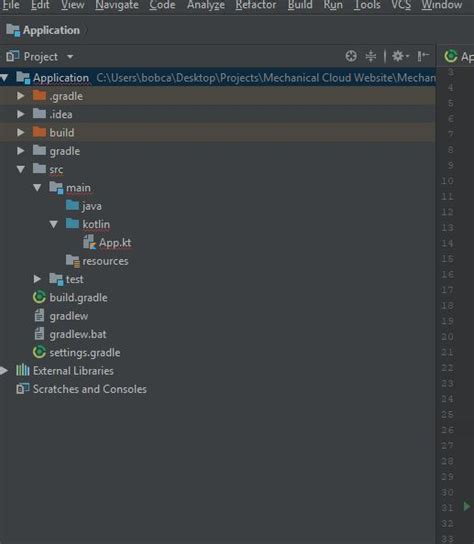Viewport: 474px width, 544px height.
Task: Expand the gradle folder arrow
Action: coord(20,151)
